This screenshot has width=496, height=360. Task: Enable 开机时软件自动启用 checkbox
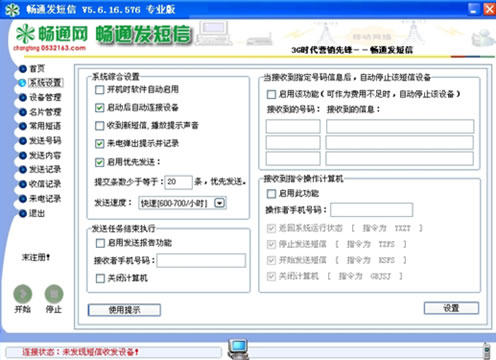(99, 90)
